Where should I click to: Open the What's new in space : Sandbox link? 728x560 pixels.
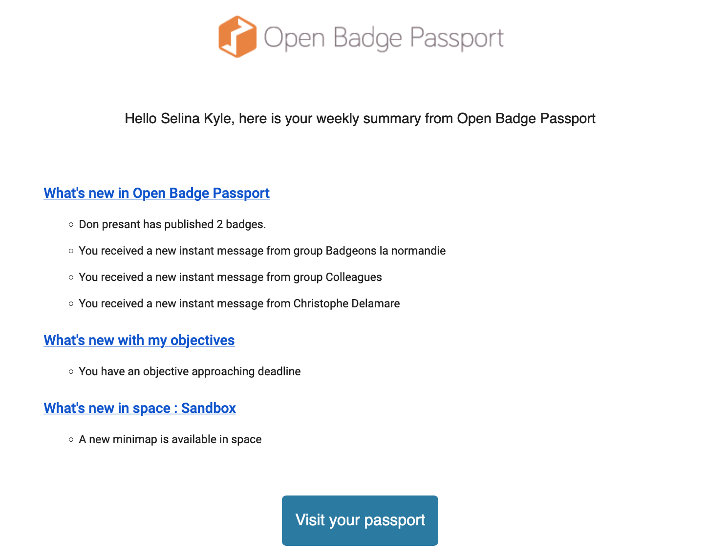[x=140, y=408]
